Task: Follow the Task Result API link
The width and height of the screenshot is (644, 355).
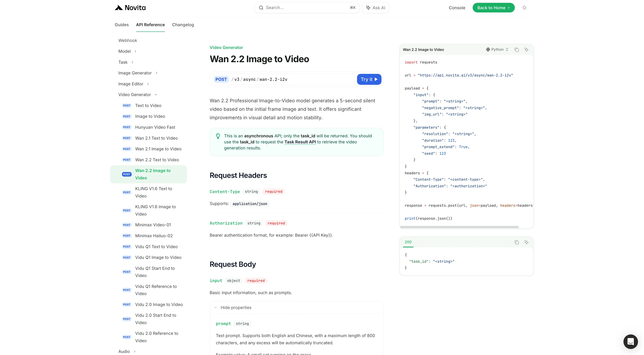Action: (300, 142)
